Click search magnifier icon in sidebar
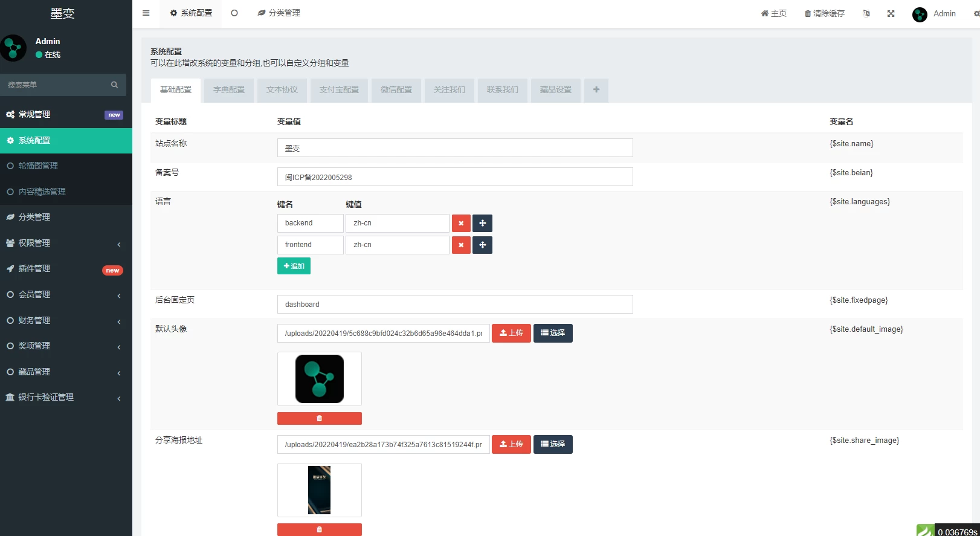This screenshot has width=980, height=536. (x=114, y=85)
